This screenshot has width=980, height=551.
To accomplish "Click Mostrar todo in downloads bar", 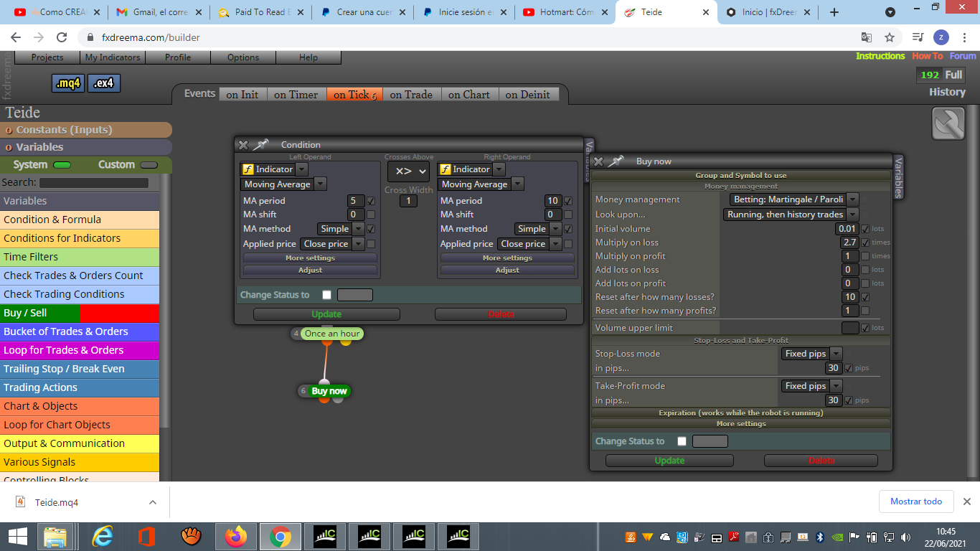I will pyautogui.click(x=916, y=501).
